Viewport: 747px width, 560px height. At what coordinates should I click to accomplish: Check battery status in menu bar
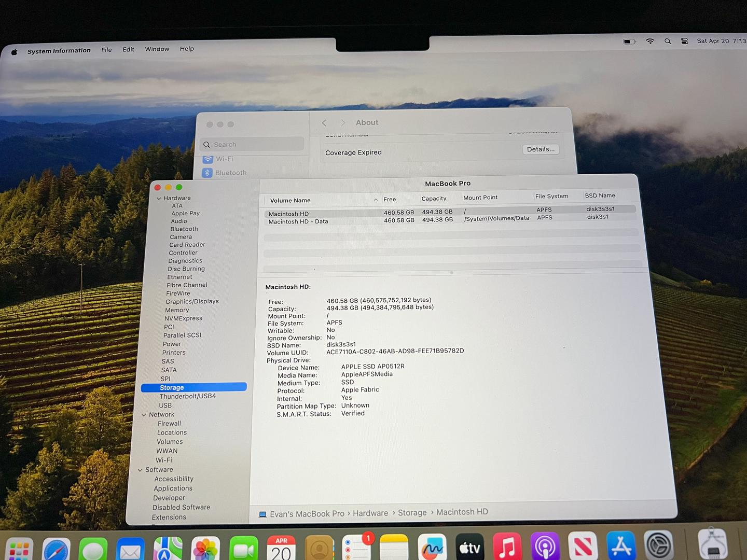[x=630, y=41]
